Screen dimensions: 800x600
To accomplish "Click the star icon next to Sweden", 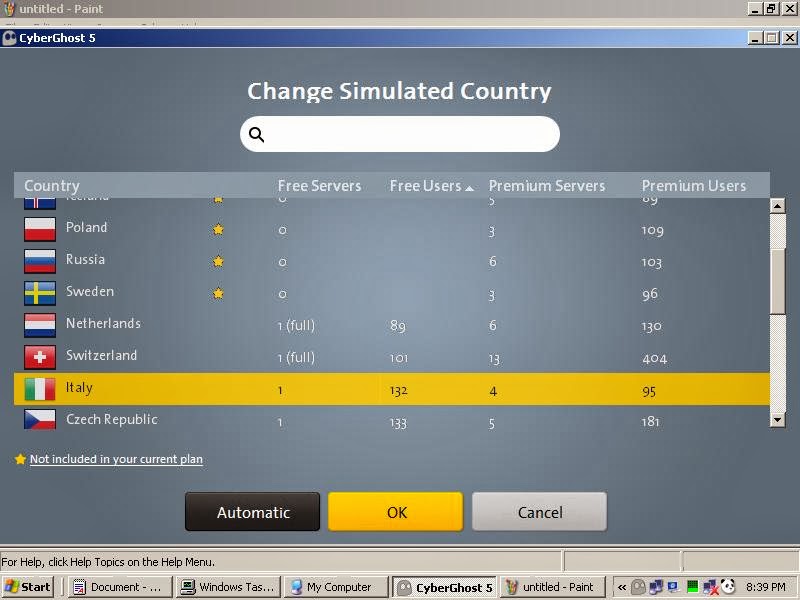I will tap(218, 293).
